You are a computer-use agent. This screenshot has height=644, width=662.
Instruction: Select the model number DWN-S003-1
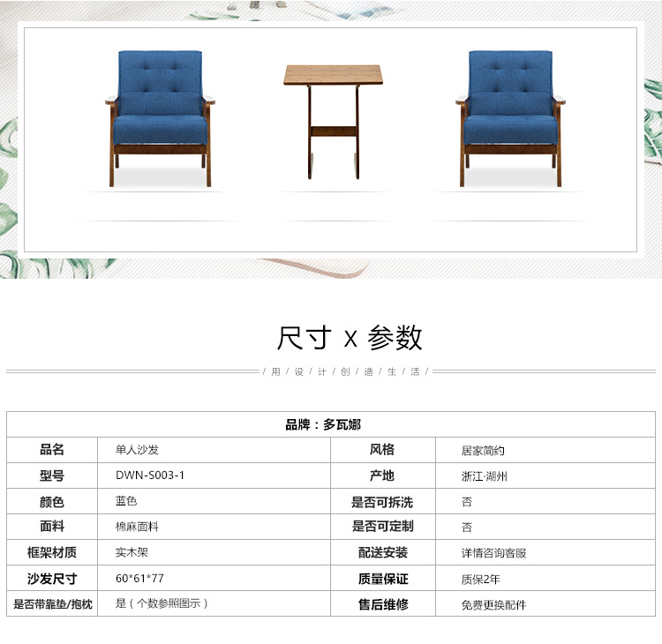(150, 476)
